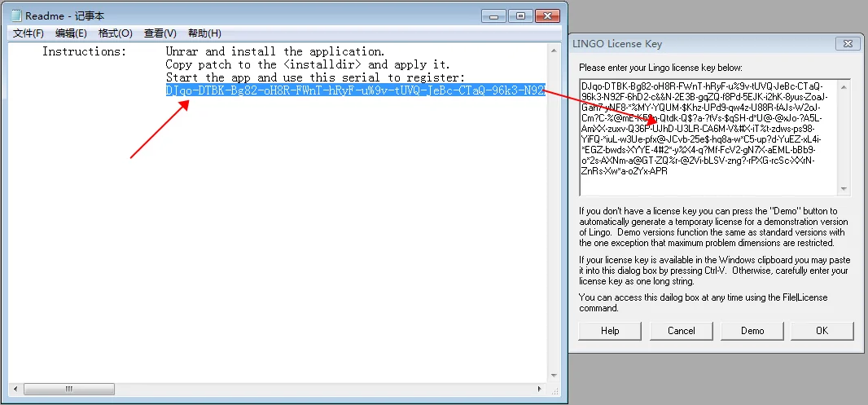Open the 编辑(E) menu
This screenshot has width=868, height=405.
coord(71,33)
